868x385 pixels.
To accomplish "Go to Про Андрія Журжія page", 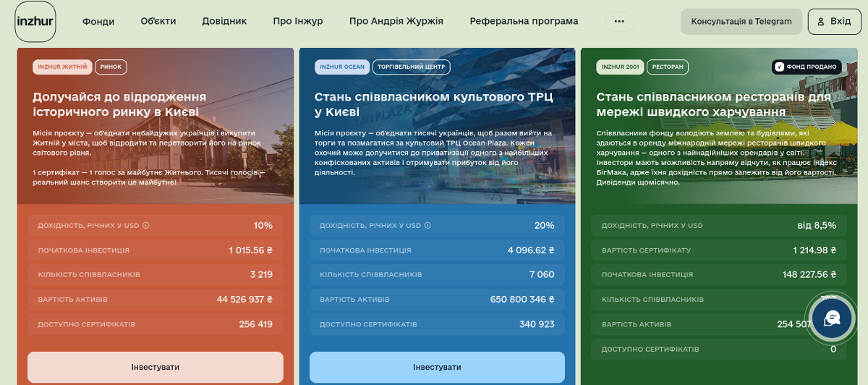I will [x=396, y=21].
